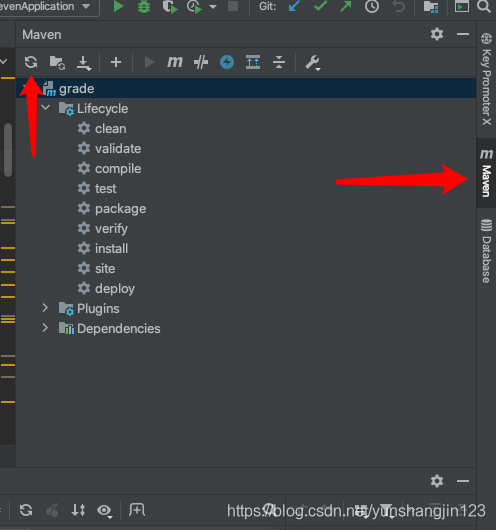Open bottom panel eye view options
The width and height of the screenshot is (496, 530).
105,511
